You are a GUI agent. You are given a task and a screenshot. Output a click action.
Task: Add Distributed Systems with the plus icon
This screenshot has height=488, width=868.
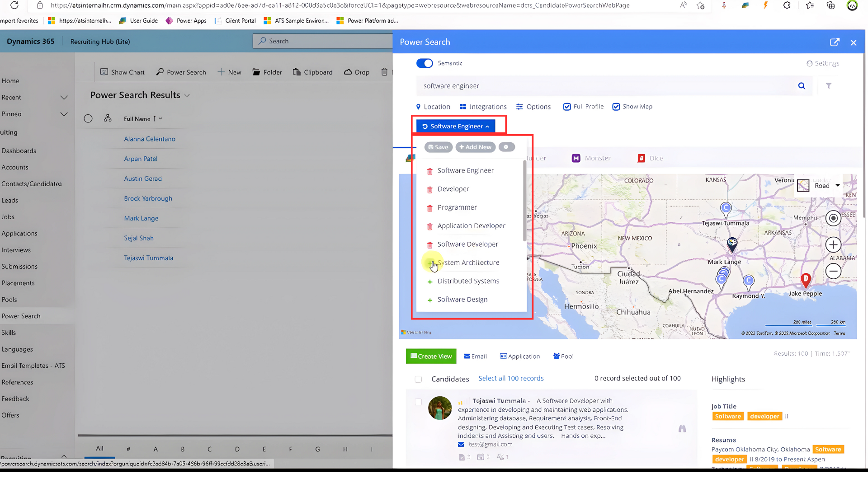[430, 282]
